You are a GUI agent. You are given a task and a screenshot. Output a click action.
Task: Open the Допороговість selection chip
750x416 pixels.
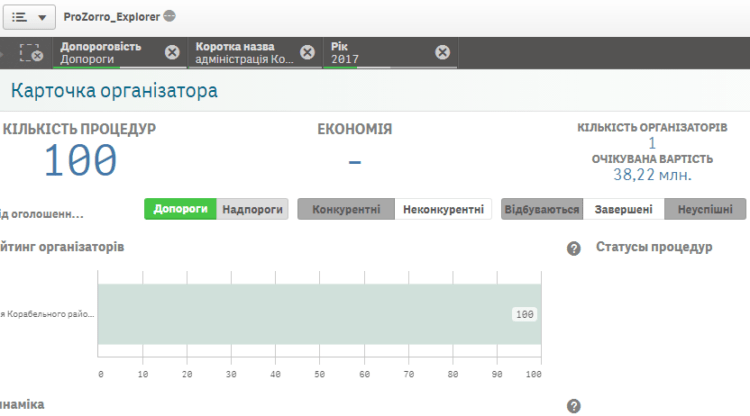click(x=105, y=53)
